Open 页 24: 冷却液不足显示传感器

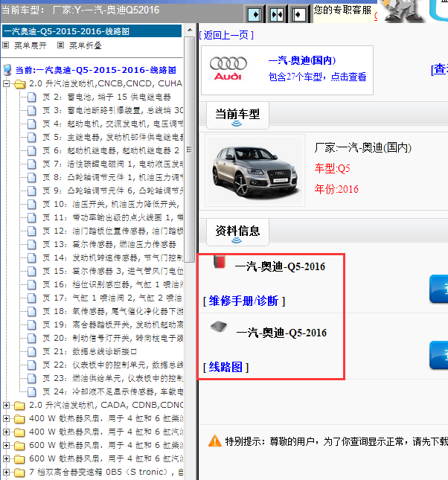pyautogui.click(x=112, y=391)
